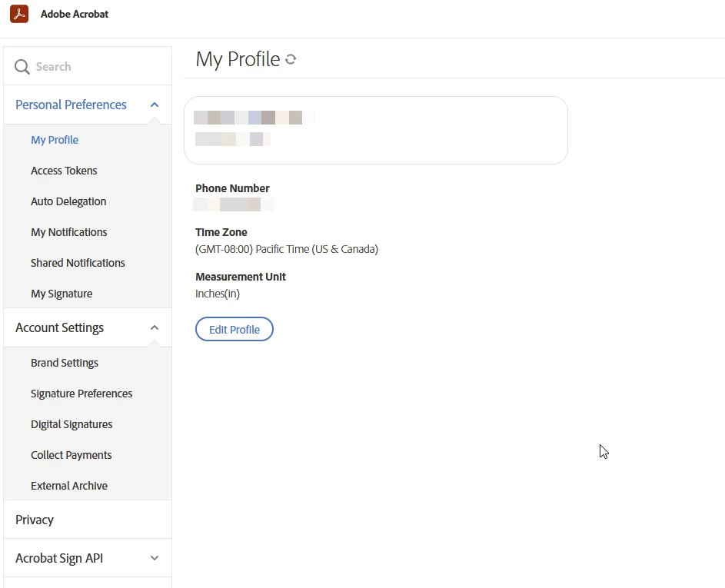This screenshot has width=725, height=588.
Task: Open External Archive settings
Action: click(x=69, y=486)
